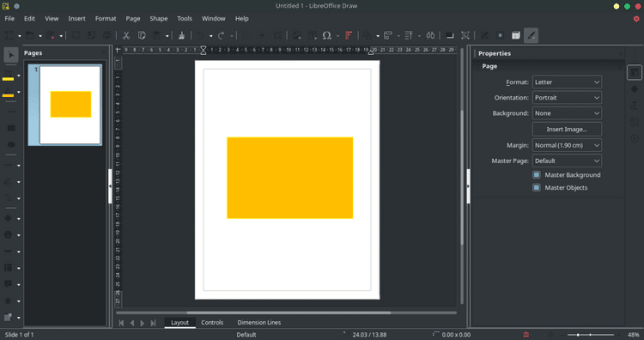Toggle the Master Objects checkbox
The width and height of the screenshot is (644, 340).
point(537,188)
